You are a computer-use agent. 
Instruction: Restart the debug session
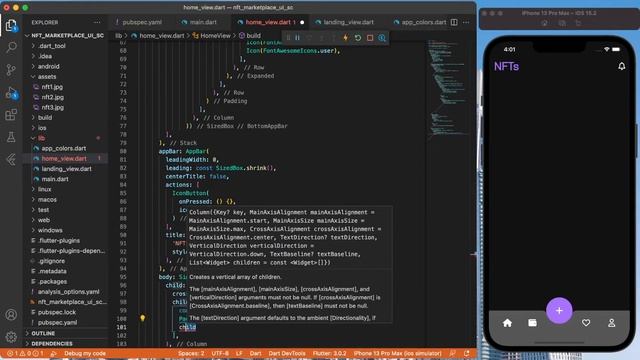(x=358, y=38)
